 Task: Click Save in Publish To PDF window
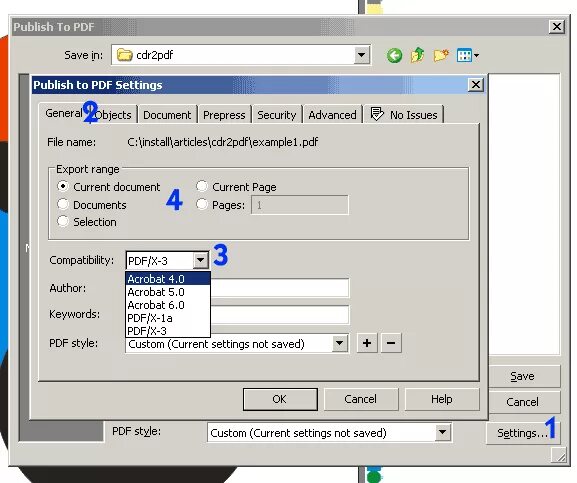524,376
